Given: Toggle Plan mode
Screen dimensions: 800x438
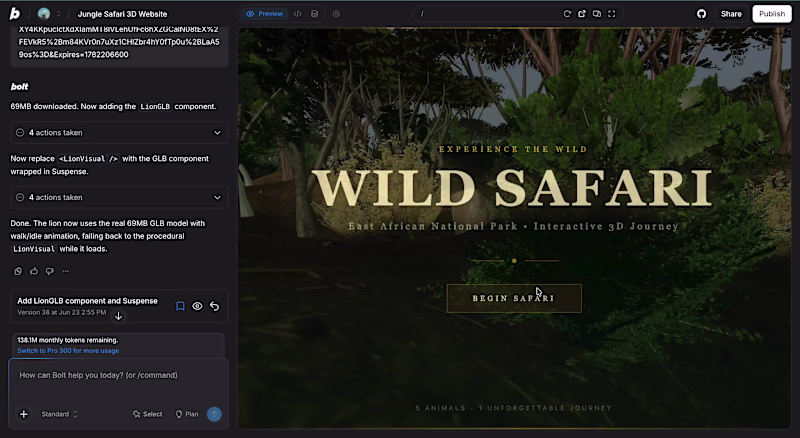Looking at the screenshot, I should pyautogui.click(x=187, y=414).
